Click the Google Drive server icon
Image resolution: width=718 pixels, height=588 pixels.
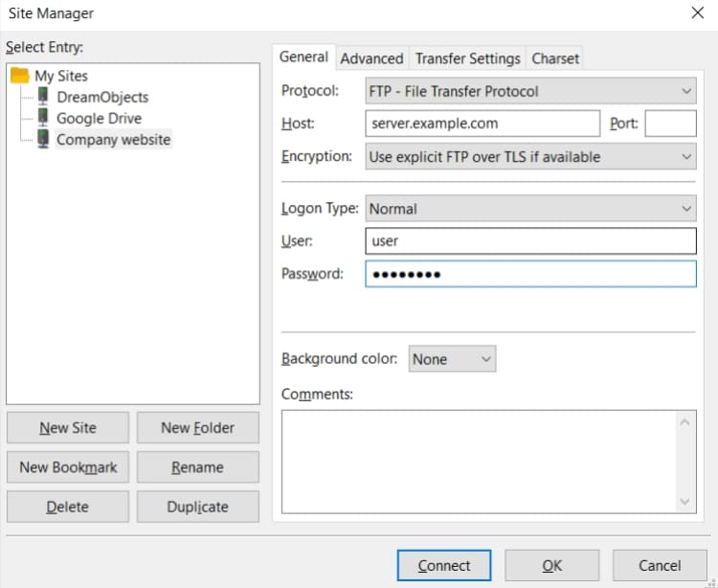tap(43, 118)
